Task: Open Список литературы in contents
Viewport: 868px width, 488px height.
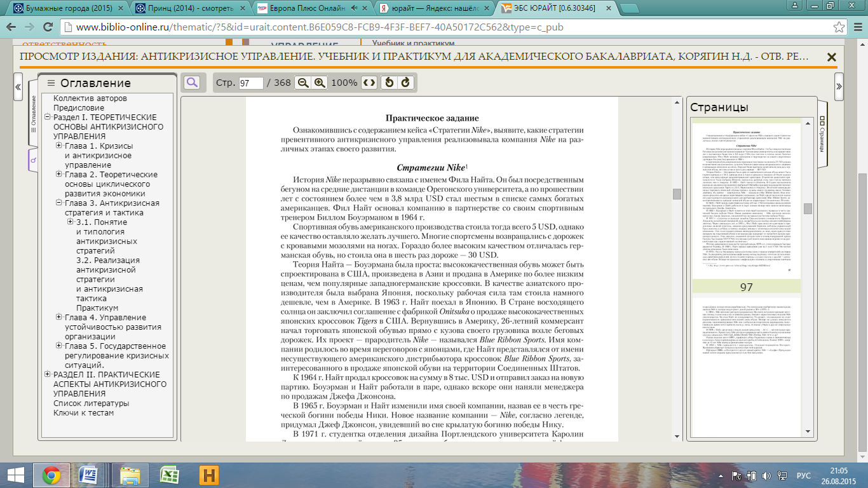Action: click(91, 403)
